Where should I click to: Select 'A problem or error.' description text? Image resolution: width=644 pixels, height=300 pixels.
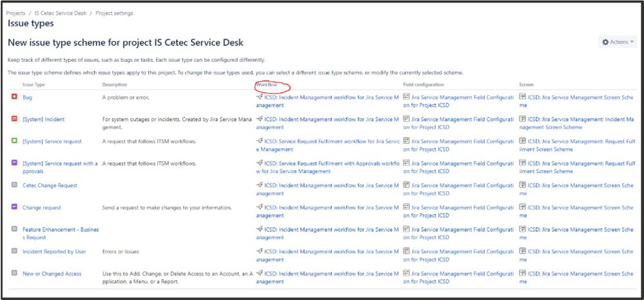(x=126, y=98)
